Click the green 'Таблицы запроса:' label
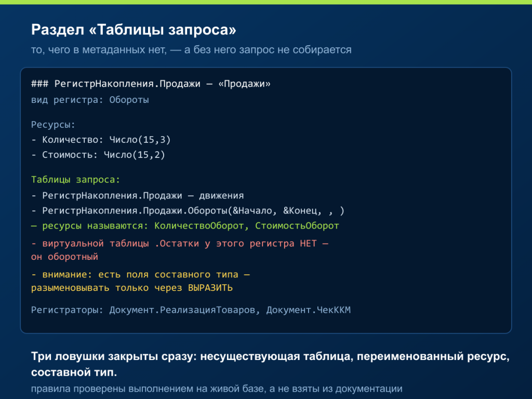The width and height of the screenshot is (532, 399). (76, 179)
